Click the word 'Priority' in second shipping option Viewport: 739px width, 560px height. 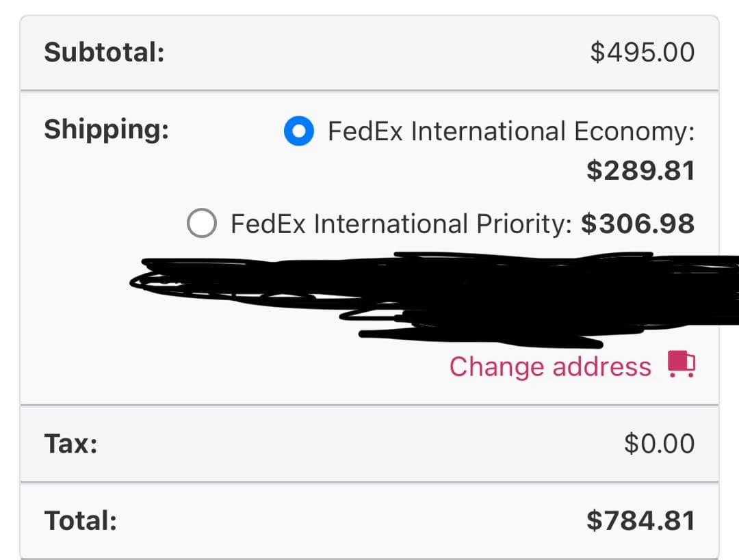(520, 224)
